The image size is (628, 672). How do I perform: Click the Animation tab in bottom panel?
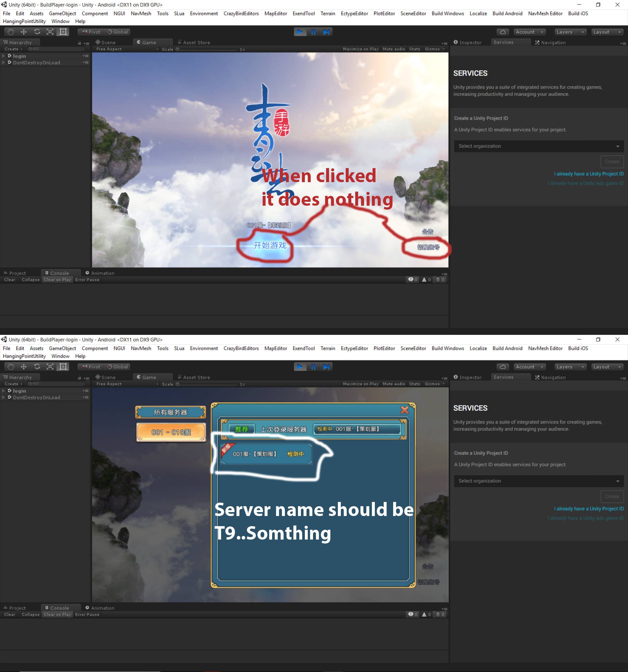[x=102, y=273]
